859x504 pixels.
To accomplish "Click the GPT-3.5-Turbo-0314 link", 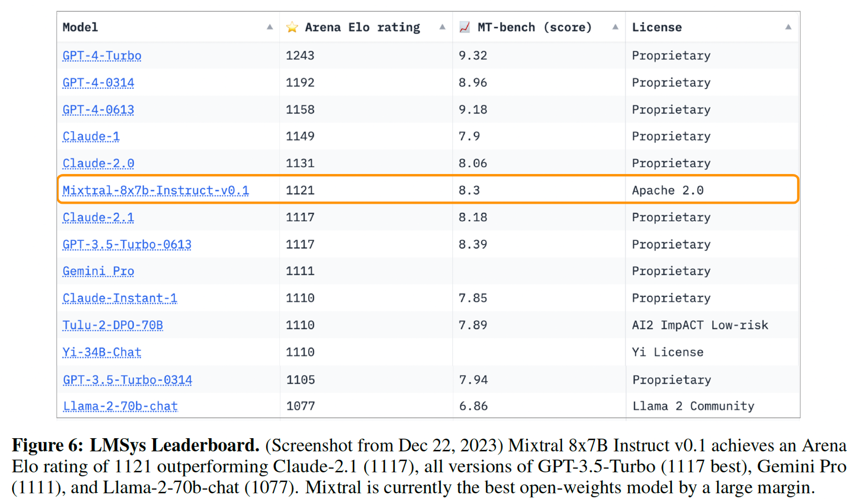I will tap(127, 380).
